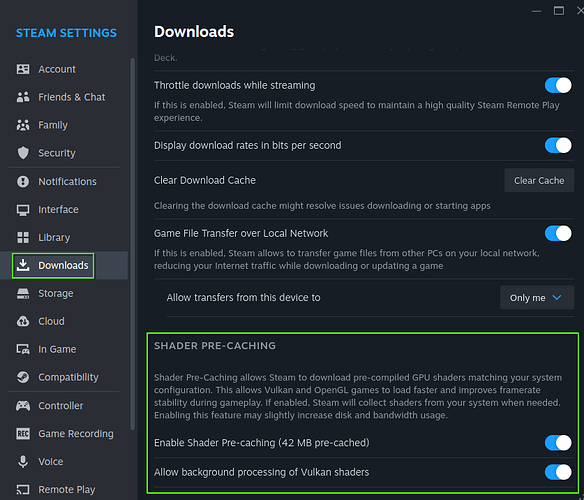
Task: Click the Notifications exclamation icon
Action: (23, 181)
